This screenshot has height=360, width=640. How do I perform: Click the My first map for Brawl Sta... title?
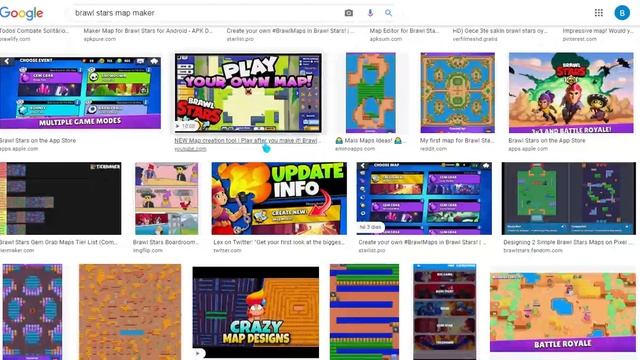(457, 140)
